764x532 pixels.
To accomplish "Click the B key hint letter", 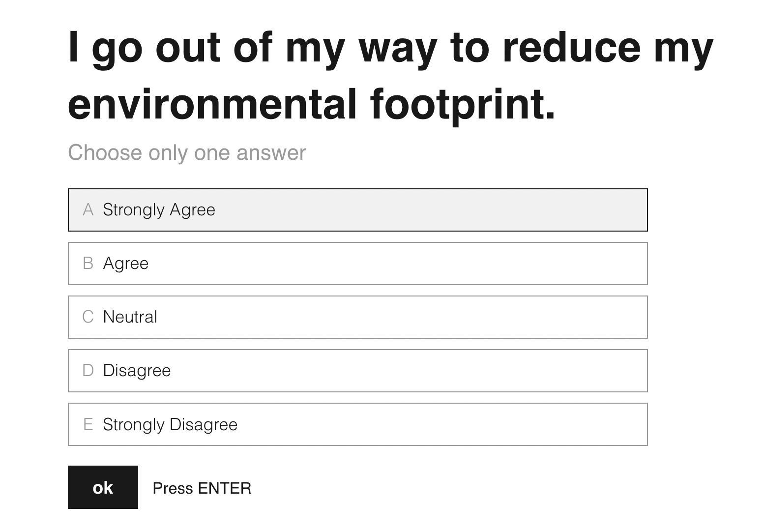I will click(88, 264).
